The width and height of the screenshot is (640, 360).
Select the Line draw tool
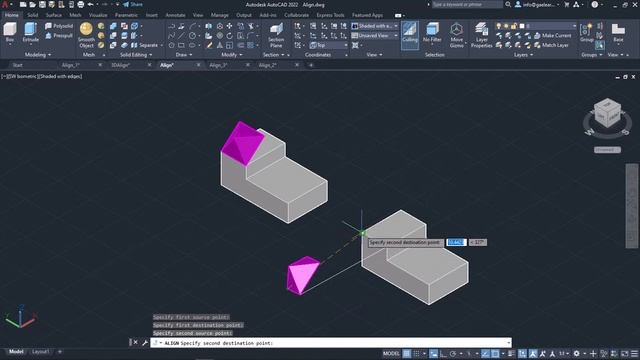pyautogui.click(x=181, y=36)
